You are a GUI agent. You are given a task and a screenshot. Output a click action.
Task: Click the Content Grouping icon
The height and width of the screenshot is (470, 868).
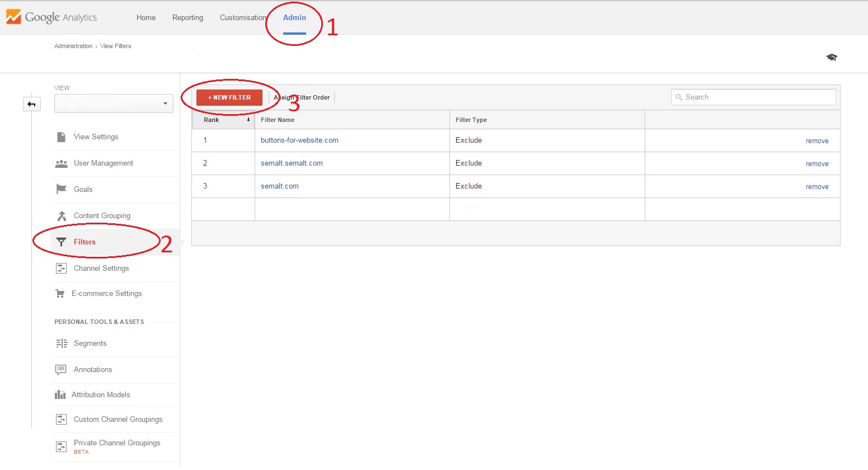[62, 215]
